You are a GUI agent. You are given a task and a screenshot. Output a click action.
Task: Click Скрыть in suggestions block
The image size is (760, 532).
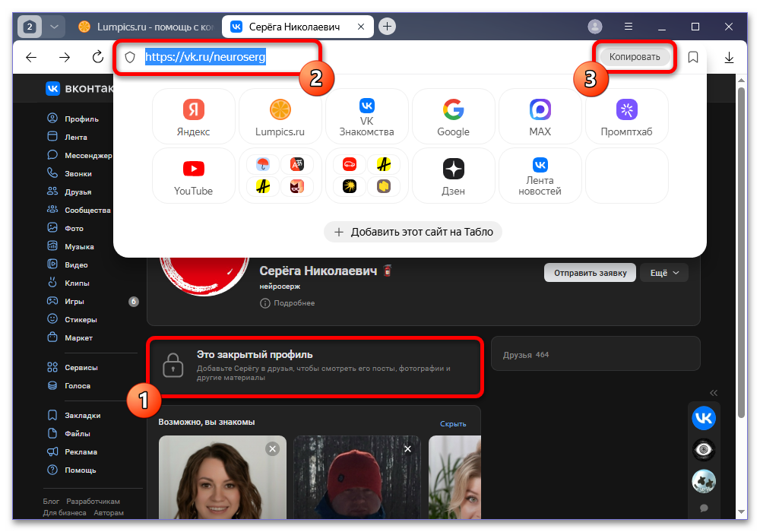(453, 424)
